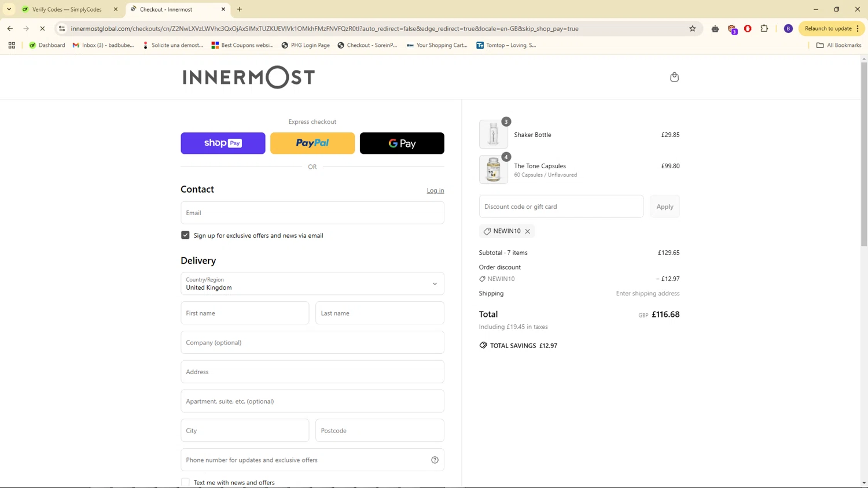Remove the NEWIN10 discount code tag

click(528, 231)
